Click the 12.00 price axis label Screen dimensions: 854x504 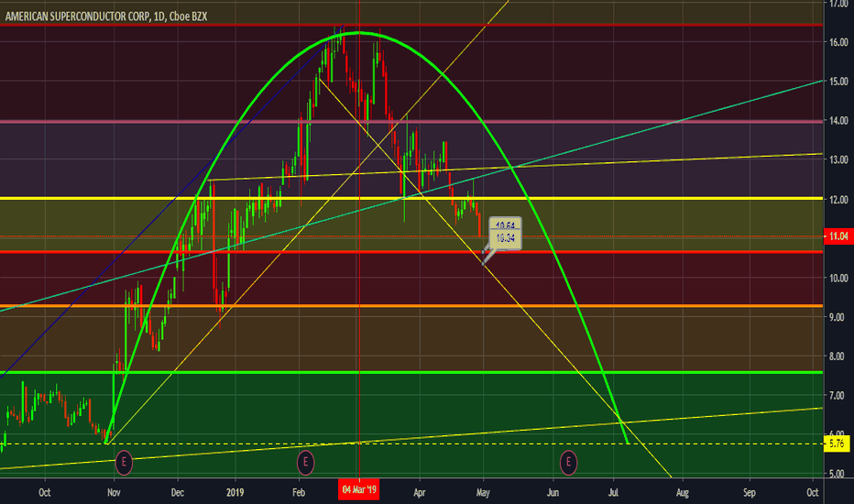838,200
